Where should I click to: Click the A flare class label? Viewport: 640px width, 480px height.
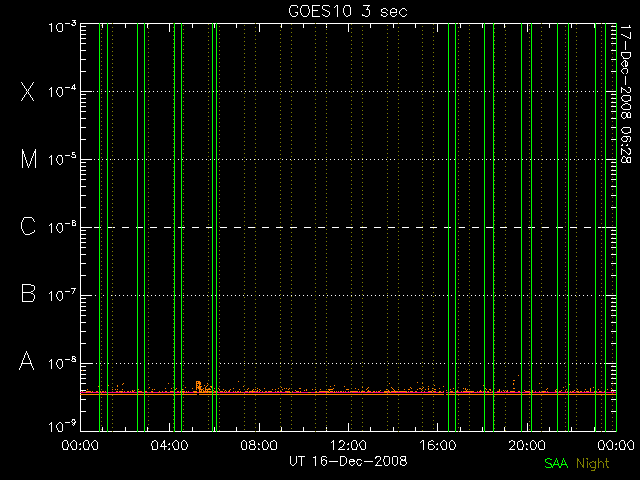pos(27,361)
